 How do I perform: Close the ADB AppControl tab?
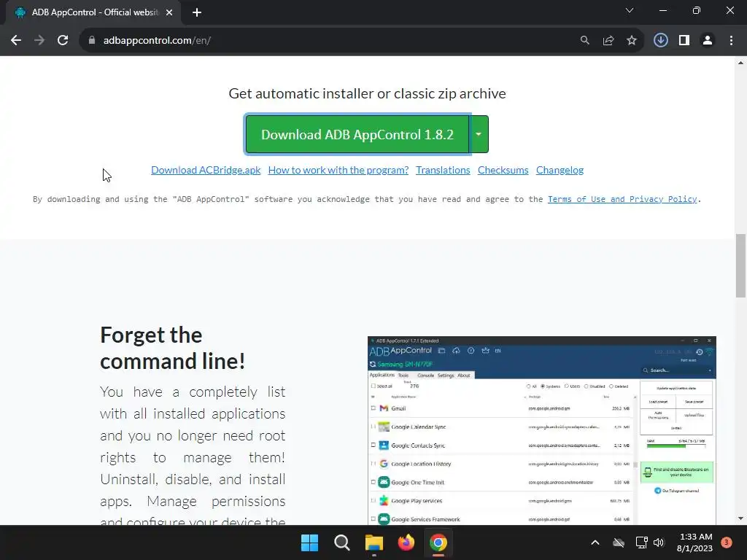[x=169, y=12]
